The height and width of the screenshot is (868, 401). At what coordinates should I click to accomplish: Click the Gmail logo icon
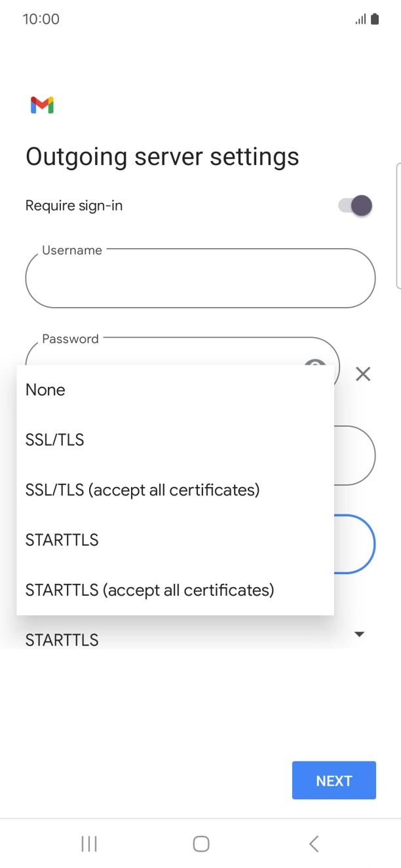coord(41,105)
